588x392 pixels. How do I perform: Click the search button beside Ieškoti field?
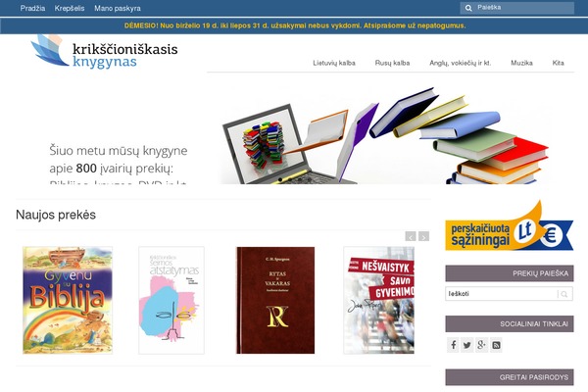[564, 294]
